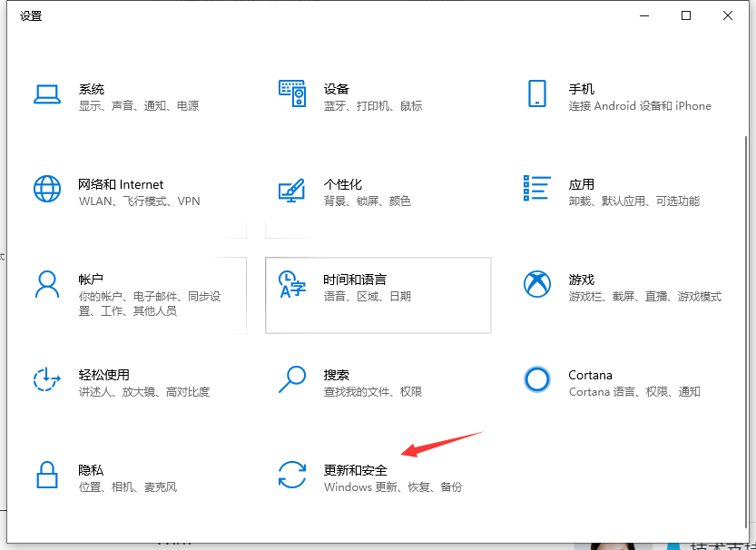Viewport: 756px width, 550px height.
Task: Open the 隐私 category label
Action: click(x=91, y=470)
